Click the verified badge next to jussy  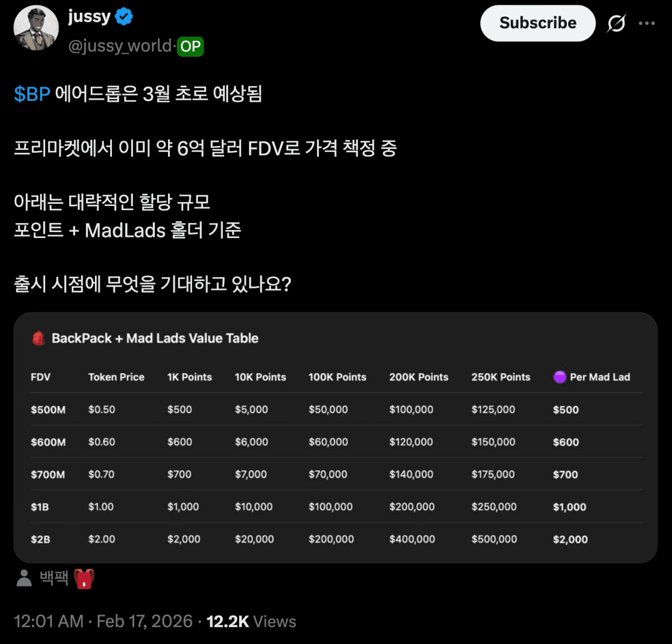pyautogui.click(x=123, y=16)
